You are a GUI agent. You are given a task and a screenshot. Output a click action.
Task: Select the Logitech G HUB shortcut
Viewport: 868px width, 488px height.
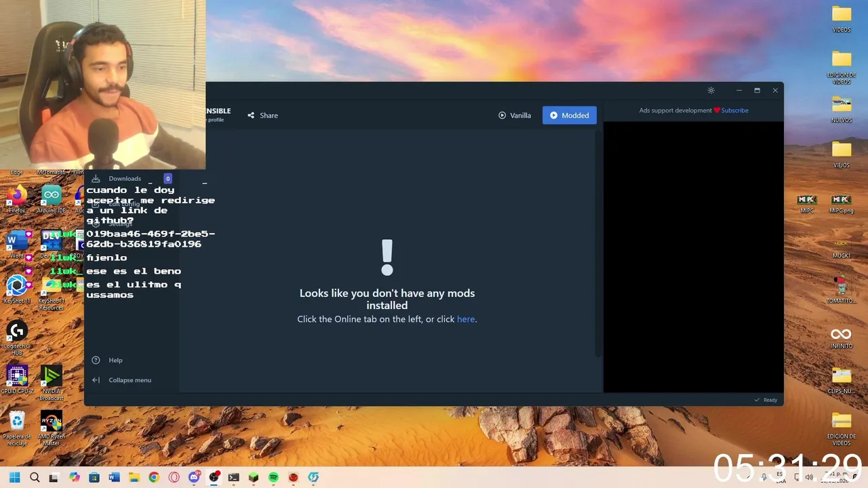(x=17, y=338)
